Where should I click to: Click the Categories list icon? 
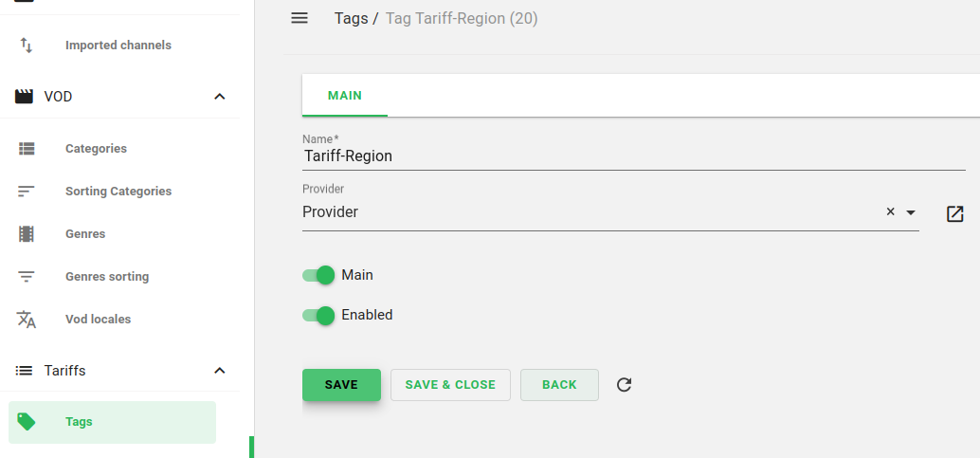[27, 149]
